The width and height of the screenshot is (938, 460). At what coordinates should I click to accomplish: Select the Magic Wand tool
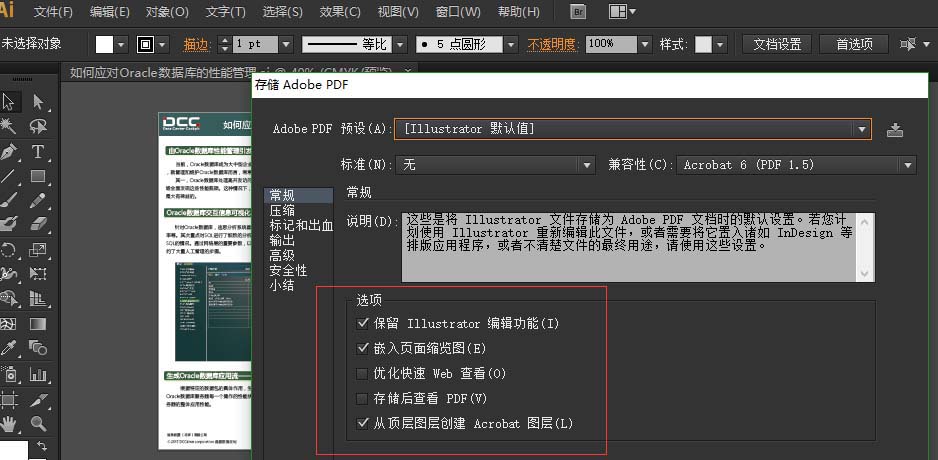8,126
